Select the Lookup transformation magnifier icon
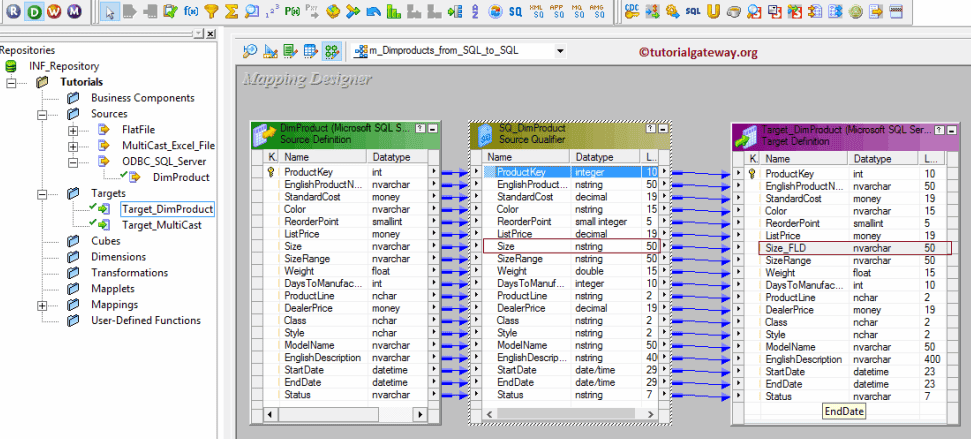 pos(252,12)
